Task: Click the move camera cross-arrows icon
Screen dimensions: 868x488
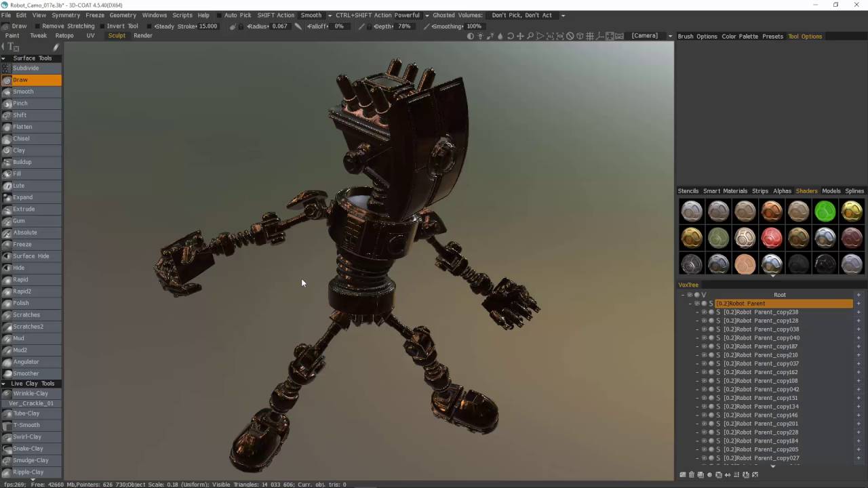Action: click(x=520, y=36)
